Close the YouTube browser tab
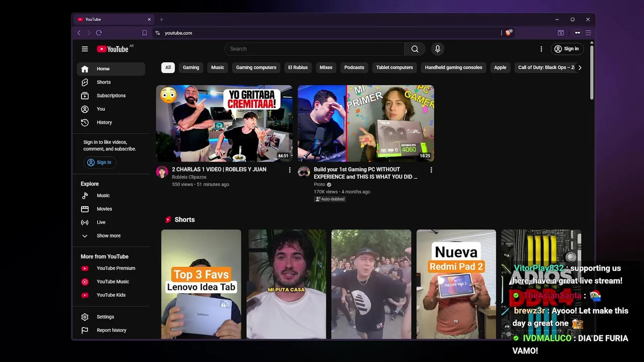644x362 pixels. click(x=149, y=19)
